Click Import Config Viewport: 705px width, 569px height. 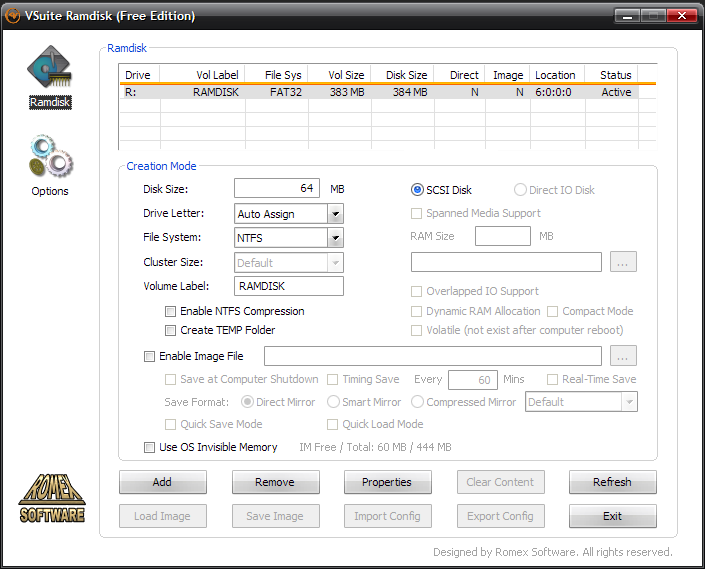tap(388, 516)
